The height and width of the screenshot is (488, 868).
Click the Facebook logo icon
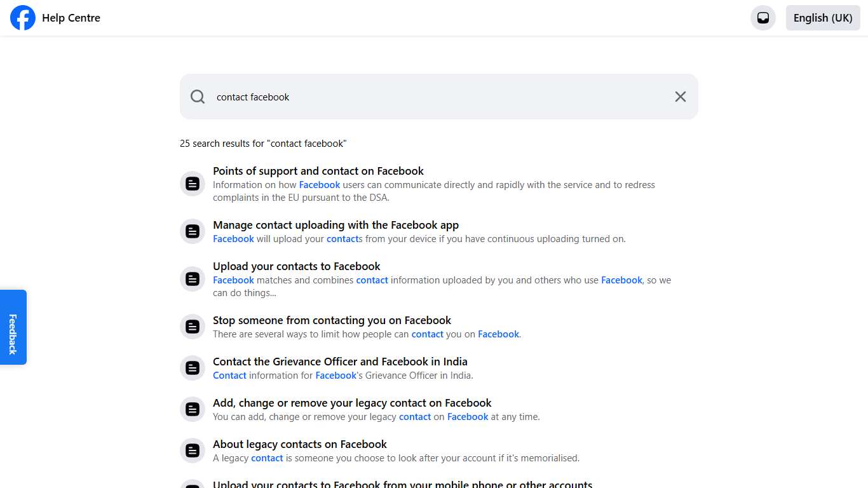[x=23, y=18]
